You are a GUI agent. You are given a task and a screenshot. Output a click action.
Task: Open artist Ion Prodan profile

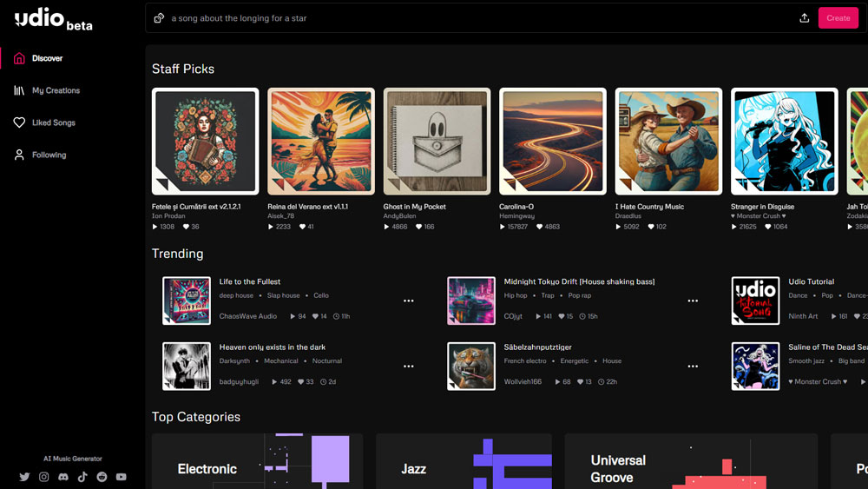168,216
